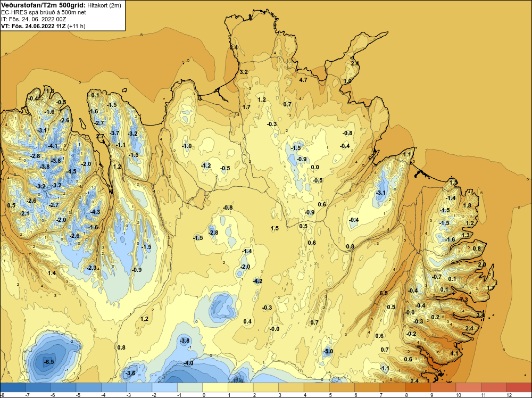Click the red legend swatch right of 12
532x398 pixels.
[519, 387]
